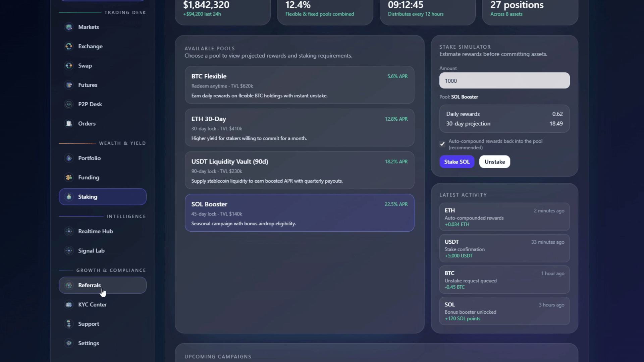
Task: Uncheck the Auto-compound rewards checkbox
Action: click(442, 144)
